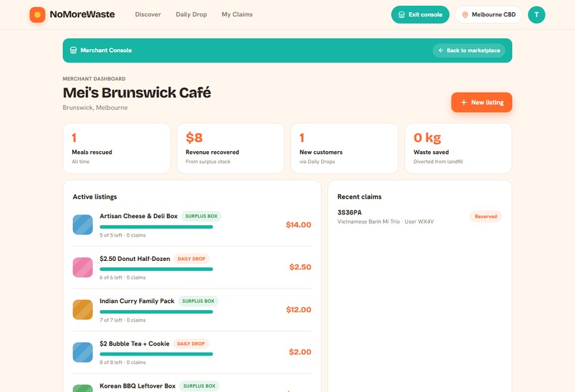Click the DAILY DROP tag on Bubble Tea
575x392 pixels.
point(190,344)
